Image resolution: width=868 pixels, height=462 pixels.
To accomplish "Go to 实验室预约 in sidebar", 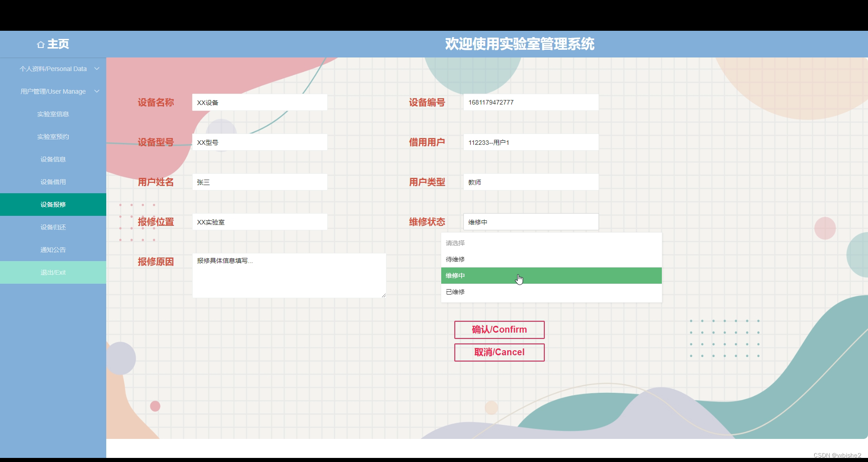I will pyautogui.click(x=53, y=137).
